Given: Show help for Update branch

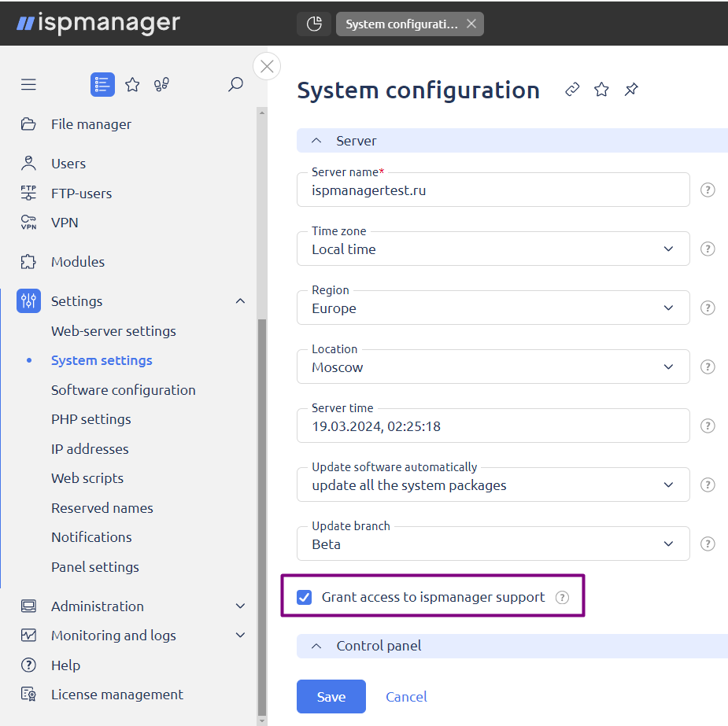Looking at the screenshot, I should point(708,544).
